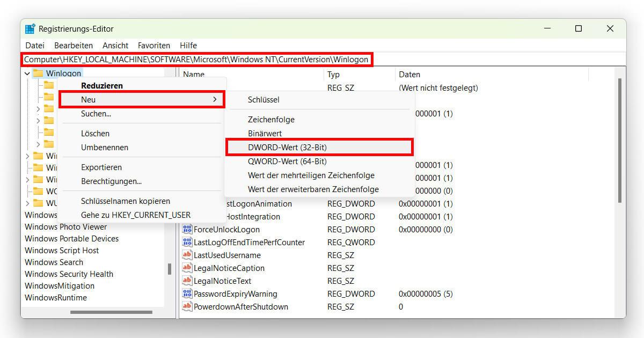
Task: Open the Ansicht menu
Action: (x=115, y=45)
